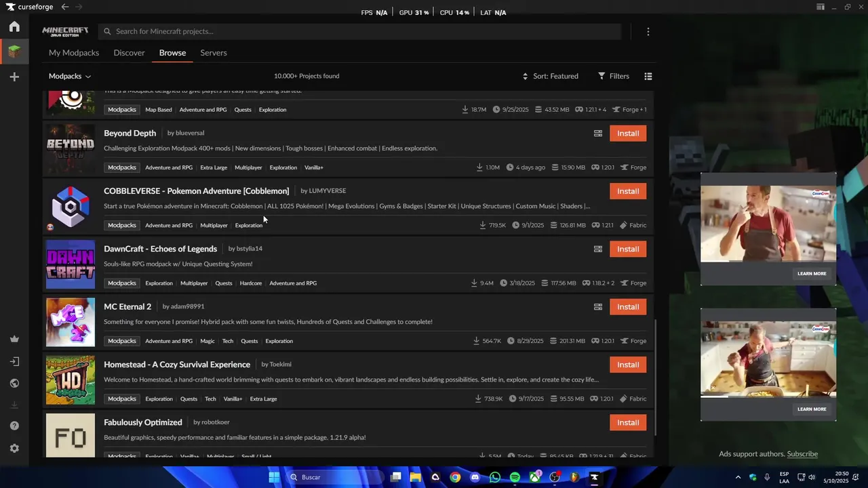Click the server pack icon on DawnCraft
The width and height of the screenshot is (868, 488).
pos(598,249)
